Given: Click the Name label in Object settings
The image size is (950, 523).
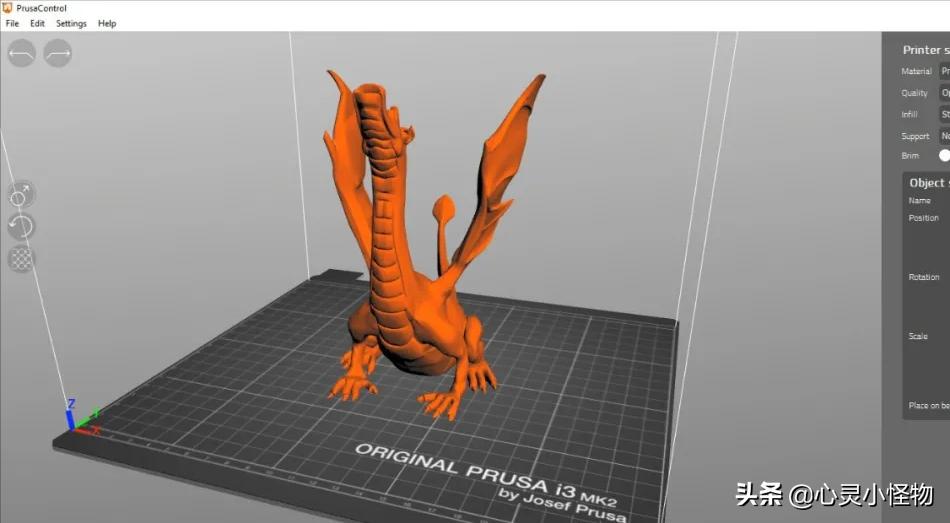Looking at the screenshot, I should [920, 201].
